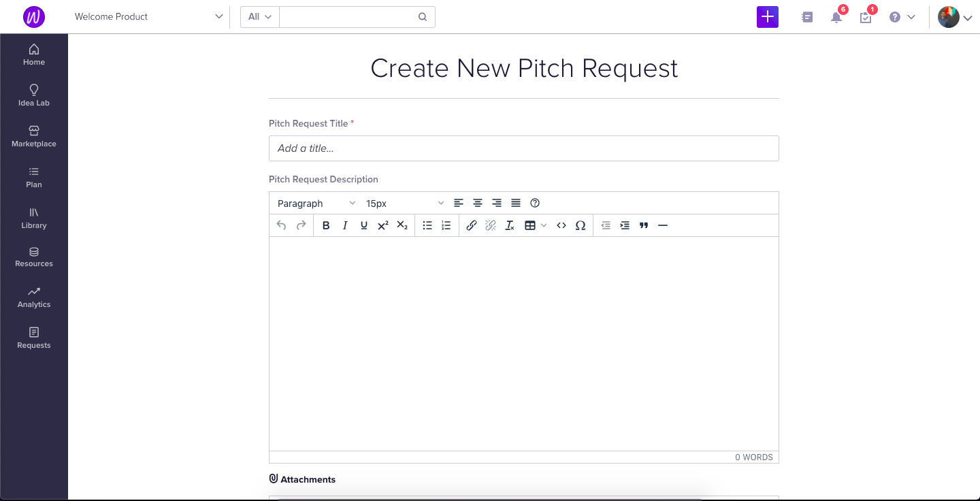Click the search magnifier icon
Image resolution: width=980 pixels, height=501 pixels.
pyautogui.click(x=423, y=17)
